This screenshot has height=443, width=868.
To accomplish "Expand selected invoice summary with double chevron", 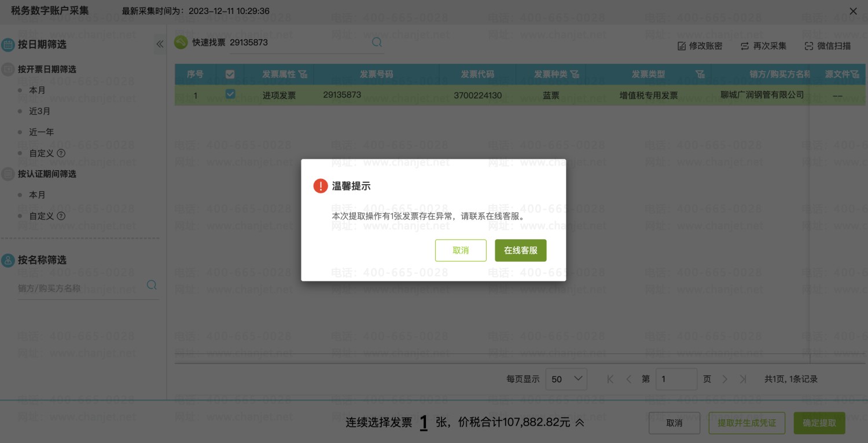I will pyautogui.click(x=579, y=423).
